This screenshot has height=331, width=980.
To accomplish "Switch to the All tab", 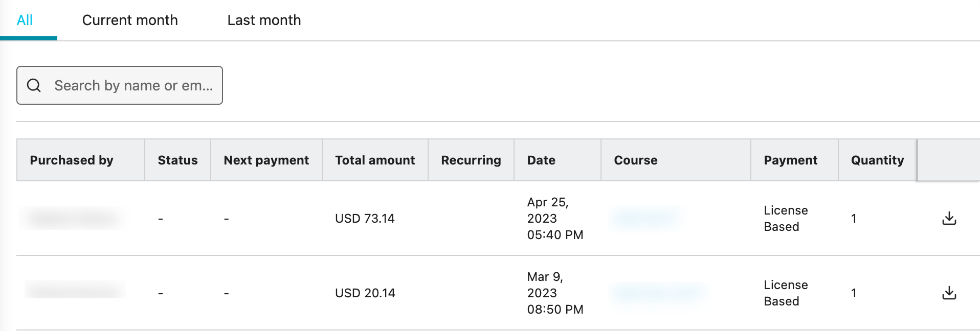I will tap(25, 20).
